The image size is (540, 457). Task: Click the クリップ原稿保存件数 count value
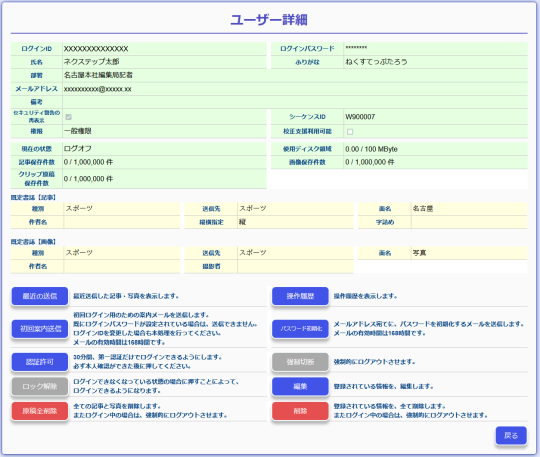click(x=88, y=179)
